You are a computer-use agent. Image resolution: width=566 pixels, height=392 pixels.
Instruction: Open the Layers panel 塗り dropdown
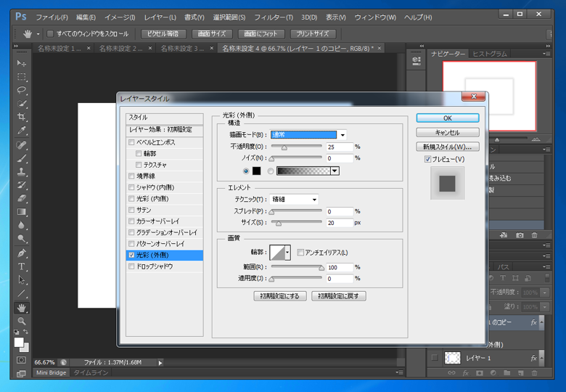(545, 307)
